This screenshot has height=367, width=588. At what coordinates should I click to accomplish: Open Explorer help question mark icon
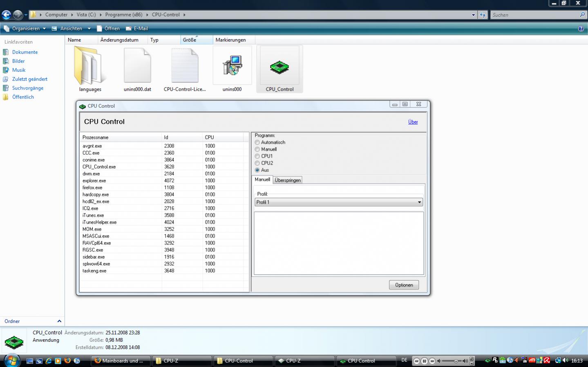pyautogui.click(x=581, y=29)
